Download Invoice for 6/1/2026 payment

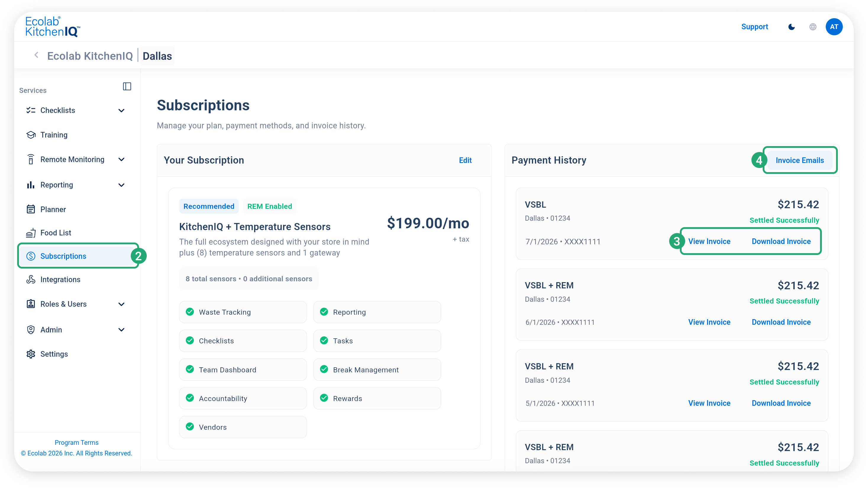click(781, 322)
